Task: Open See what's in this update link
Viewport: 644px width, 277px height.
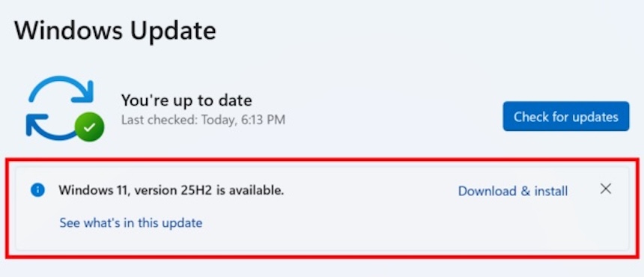Action: tap(131, 223)
